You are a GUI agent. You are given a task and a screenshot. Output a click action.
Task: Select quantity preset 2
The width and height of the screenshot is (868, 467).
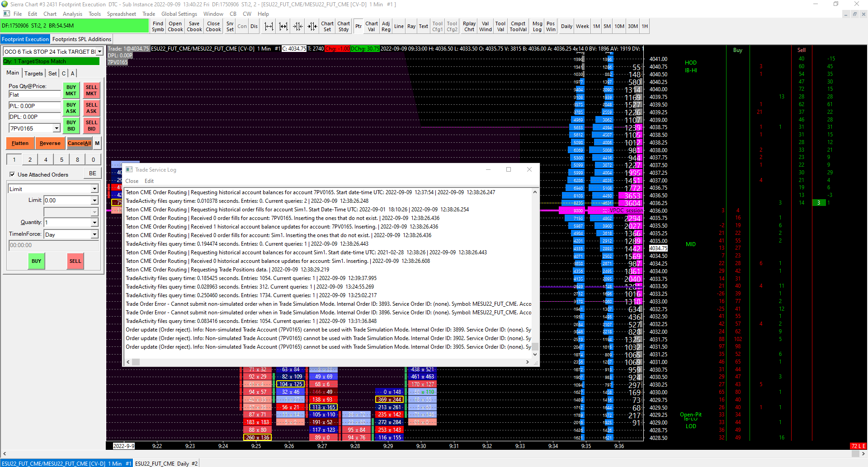point(30,159)
